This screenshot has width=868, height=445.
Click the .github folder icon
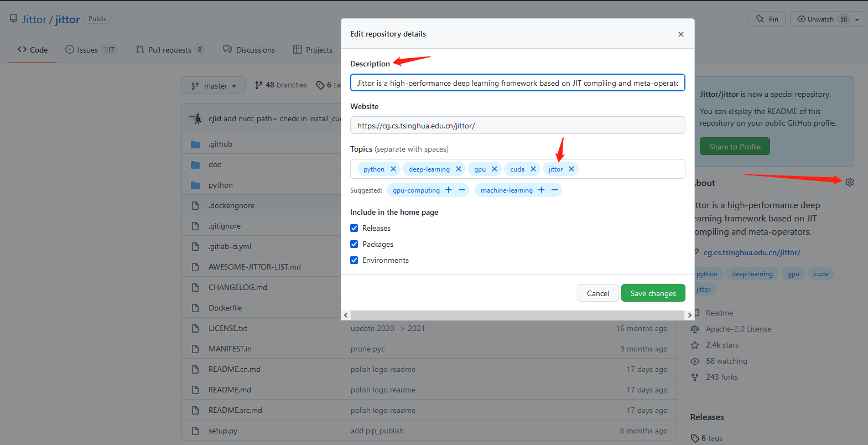(x=195, y=144)
